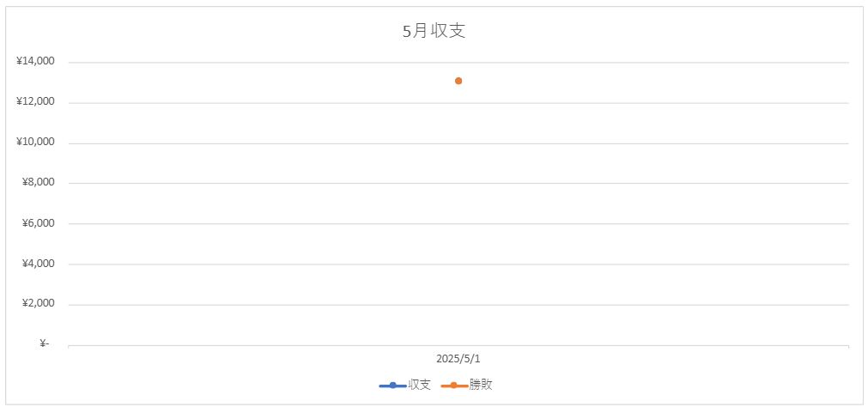The height and width of the screenshot is (413, 868).
Task: Click the orange 勝敗 legend marker
Action: (x=454, y=386)
